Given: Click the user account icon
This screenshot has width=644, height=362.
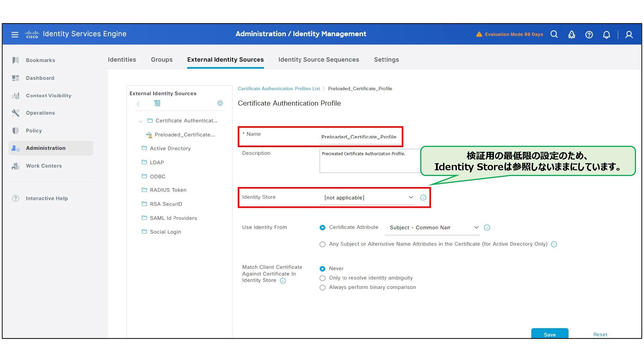Looking at the screenshot, I should click(629, 35).
